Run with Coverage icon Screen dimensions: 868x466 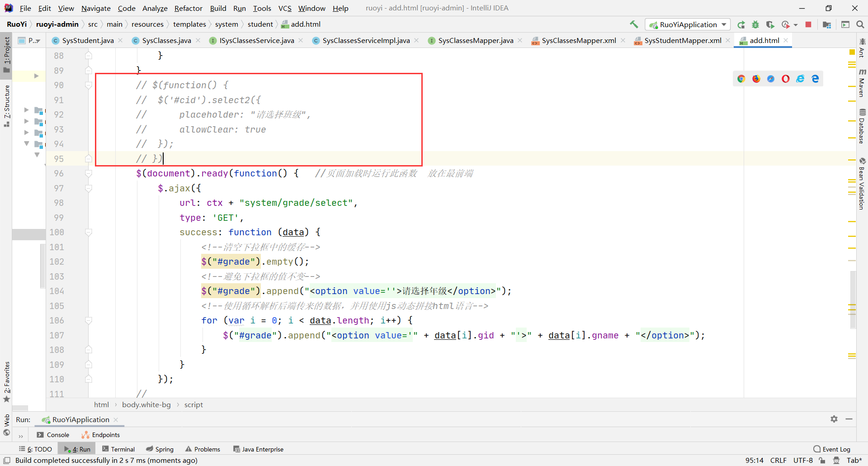(770, 24)
